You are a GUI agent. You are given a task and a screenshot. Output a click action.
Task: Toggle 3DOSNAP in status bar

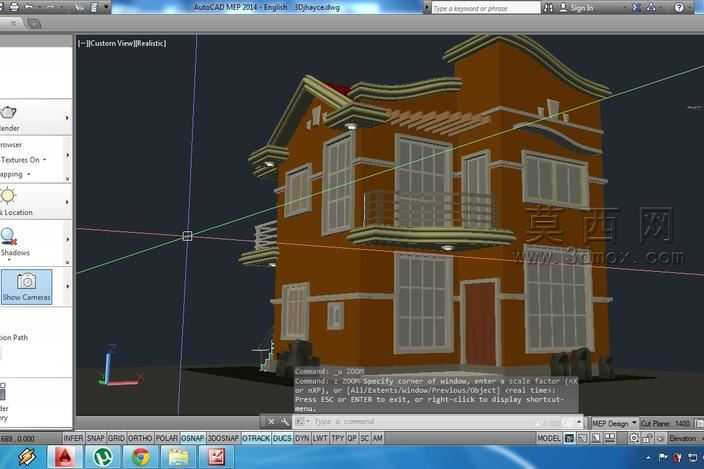pos(223,438)
